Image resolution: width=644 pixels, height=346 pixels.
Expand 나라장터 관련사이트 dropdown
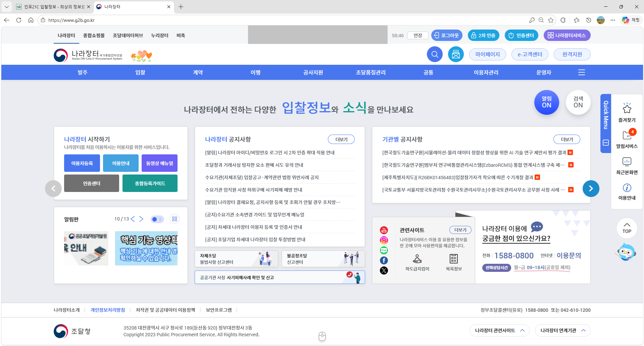pos(499,331)
